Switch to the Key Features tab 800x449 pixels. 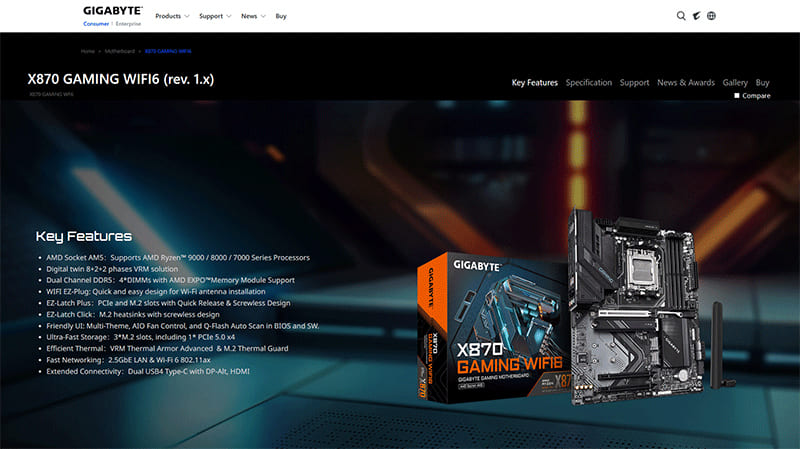(x=535, y=83)
